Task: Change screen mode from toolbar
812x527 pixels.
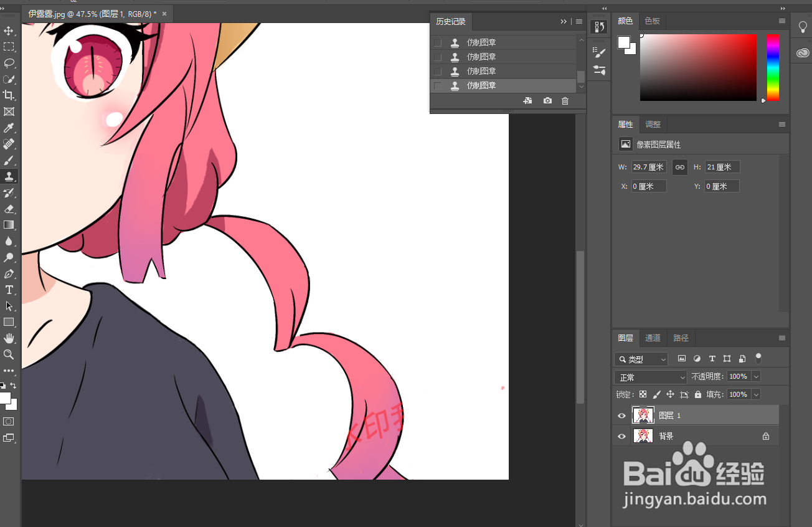Action: 9,438
